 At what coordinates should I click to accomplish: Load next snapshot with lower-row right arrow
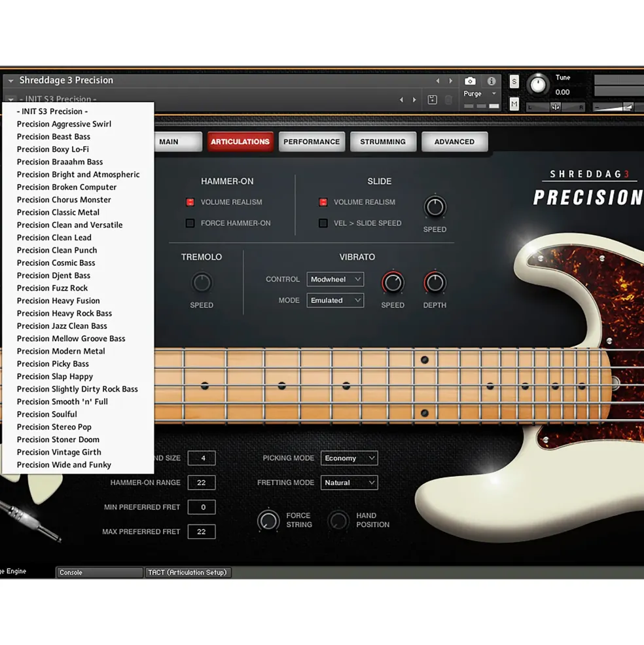point(414,100)
